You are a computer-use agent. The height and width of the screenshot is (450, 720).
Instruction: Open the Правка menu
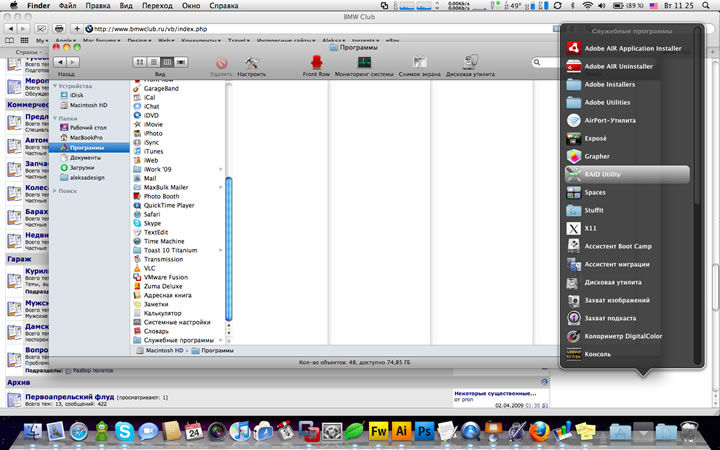[98, 6]
